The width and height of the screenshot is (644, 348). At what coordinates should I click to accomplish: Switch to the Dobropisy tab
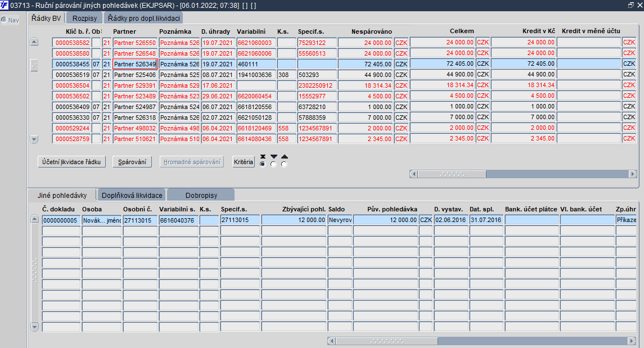(201, 195)
